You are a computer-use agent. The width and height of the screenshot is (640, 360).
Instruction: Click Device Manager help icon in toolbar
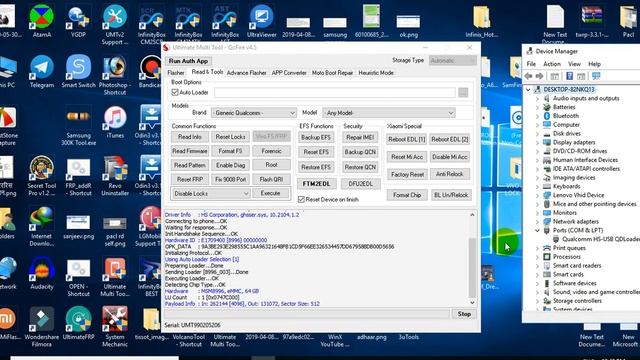(x=569, y=76)
